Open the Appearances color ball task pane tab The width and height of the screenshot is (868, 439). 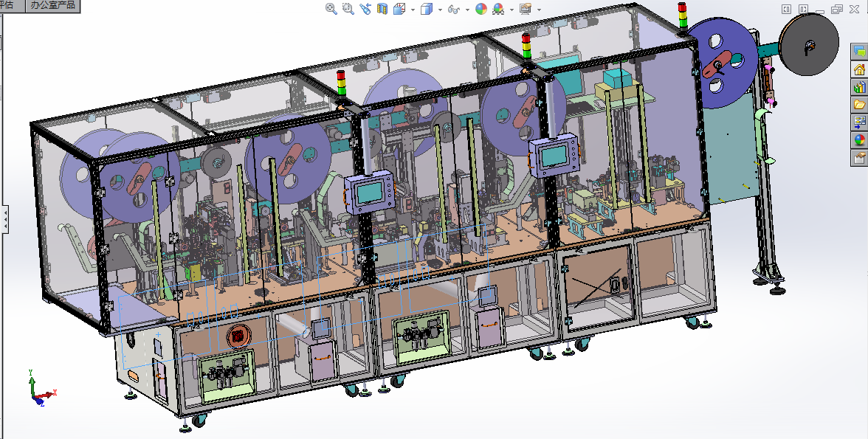coord(859,140)
